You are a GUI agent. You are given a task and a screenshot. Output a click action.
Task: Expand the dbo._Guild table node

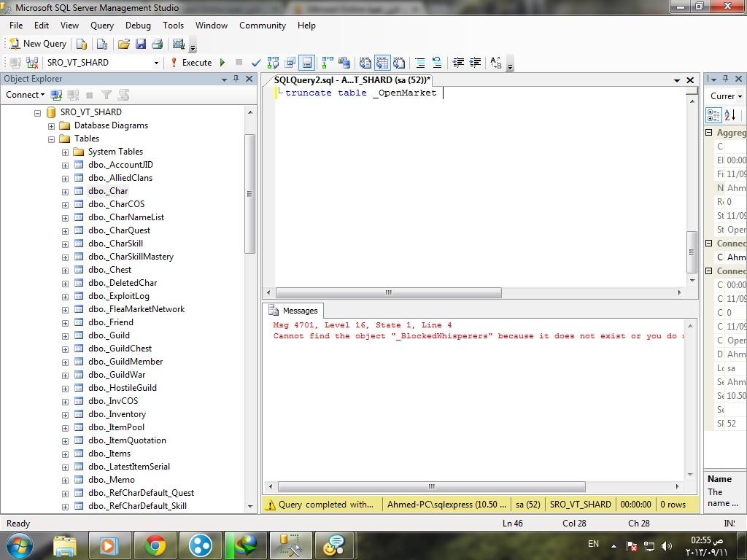65,336
